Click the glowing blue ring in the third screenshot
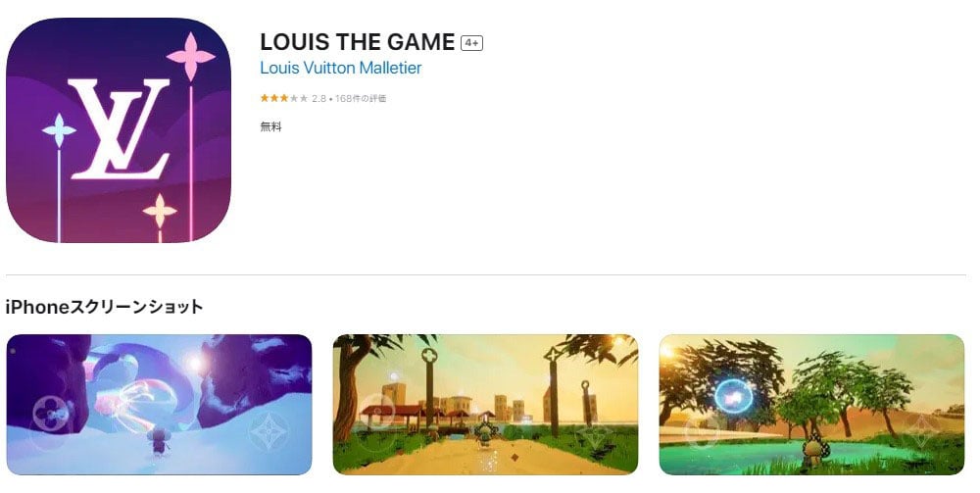Viewport: 980px width, 493px height. pos(733,396)
